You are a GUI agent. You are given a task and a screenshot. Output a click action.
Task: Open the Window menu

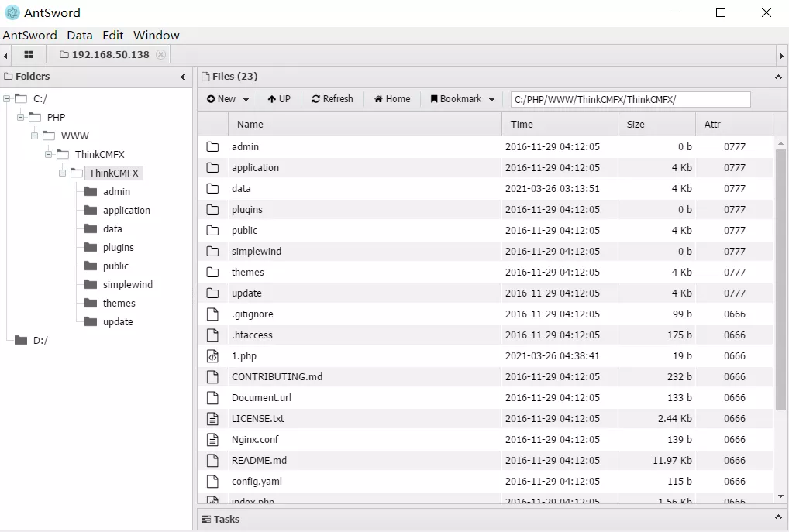point(156,36)
